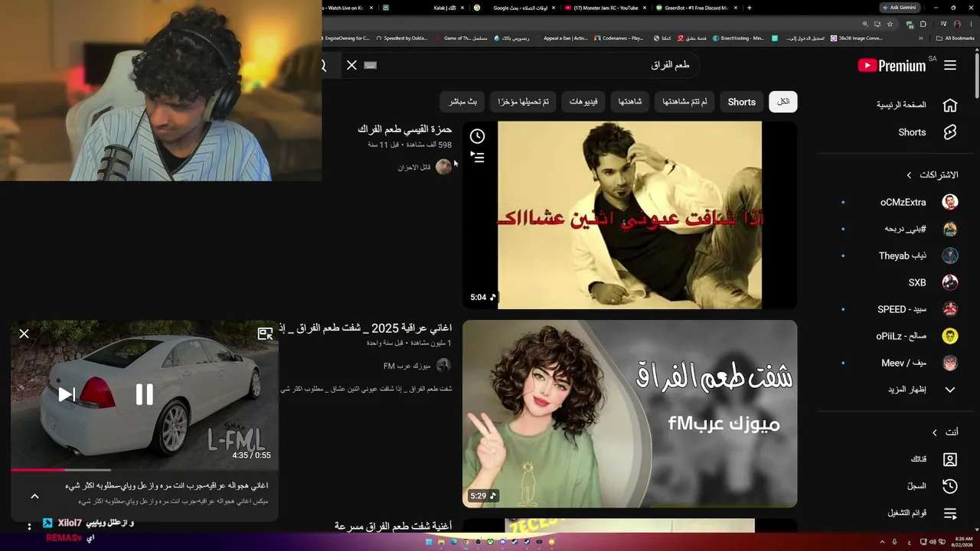
Task: Open title حمزة القيسي طعم الفراك
Action: [x=404, y=129]
